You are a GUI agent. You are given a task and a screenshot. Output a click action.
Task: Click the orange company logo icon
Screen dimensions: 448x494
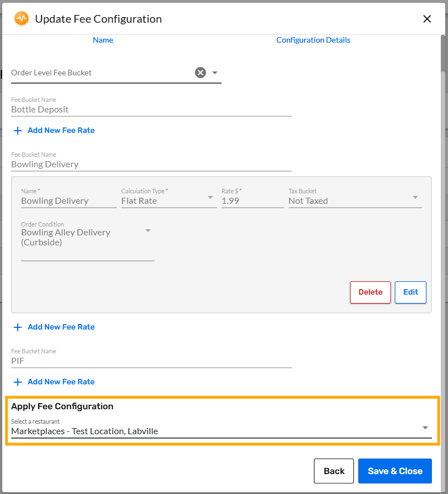(x=21, y=18)
